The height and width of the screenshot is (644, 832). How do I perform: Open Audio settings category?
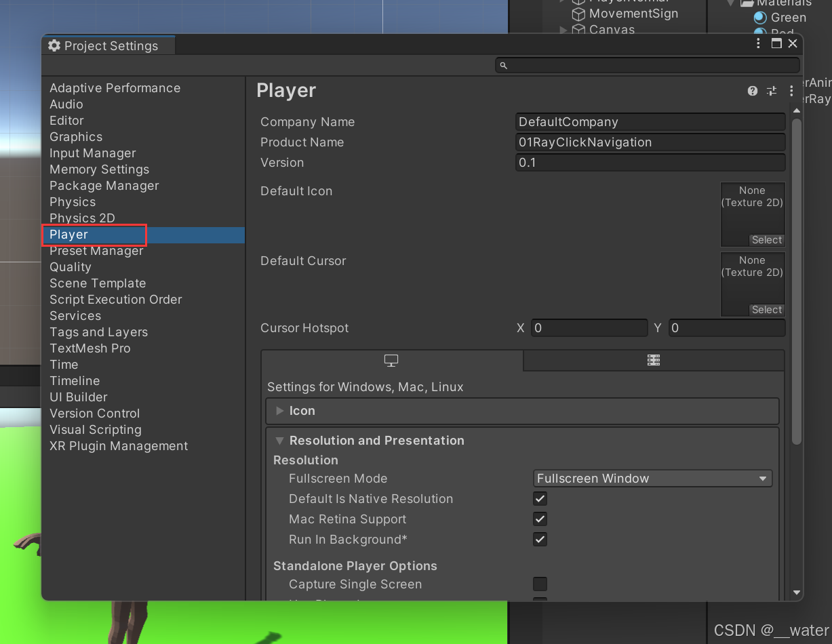click(x=66, y=104)
